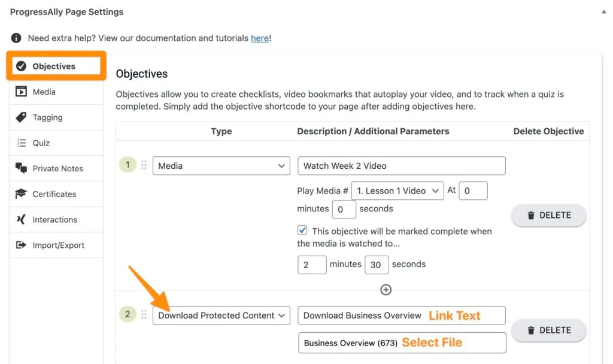This screenshot has width=613, height=364.
Task: Edit the Watch Week 2 Video description field
Action: [x=401, y=166]
